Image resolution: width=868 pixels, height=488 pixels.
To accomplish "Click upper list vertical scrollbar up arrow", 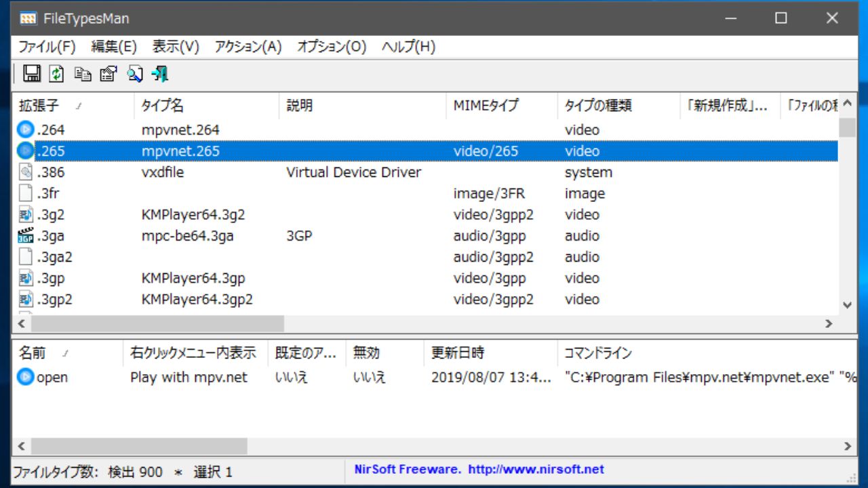I will (x=847, y=104).
